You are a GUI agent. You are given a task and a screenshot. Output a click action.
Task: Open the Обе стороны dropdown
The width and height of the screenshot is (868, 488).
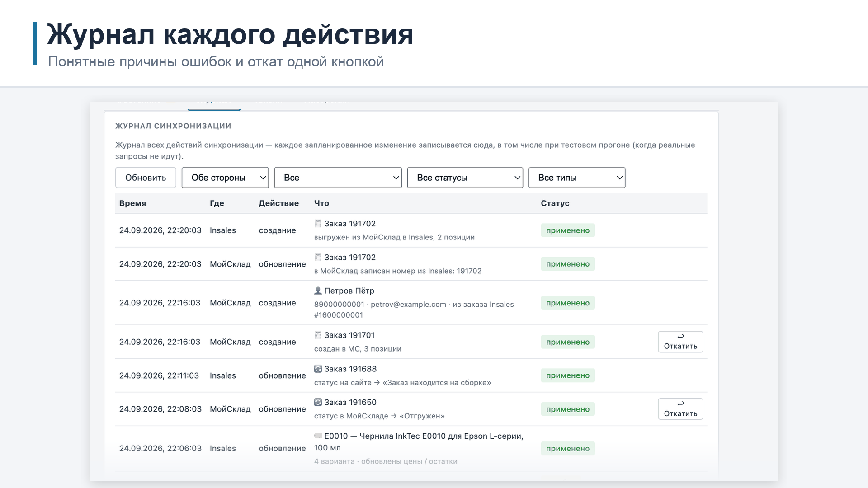[x=225, y=178]
